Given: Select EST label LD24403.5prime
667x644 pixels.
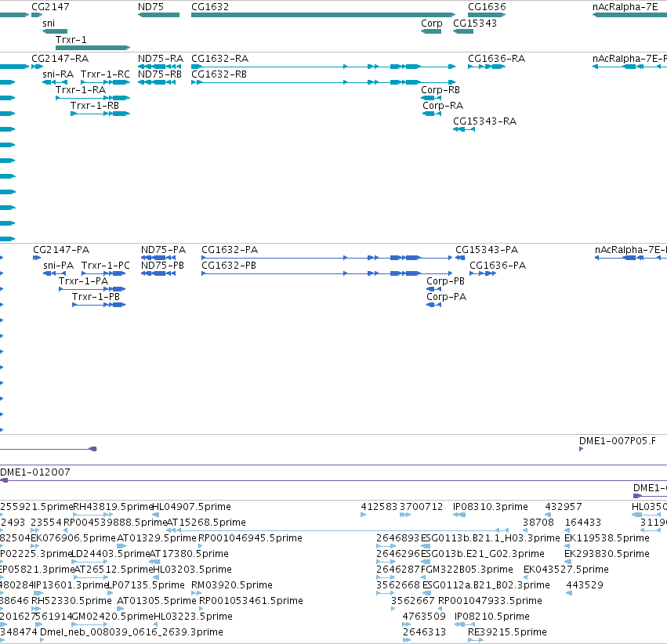Looking at the screenshot, I should click(x=110, y=554).
